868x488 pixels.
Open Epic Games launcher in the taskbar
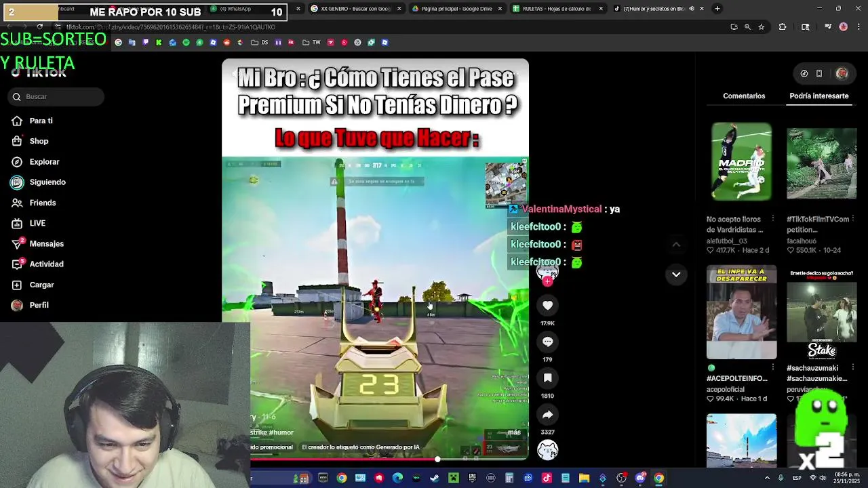pos(472,479)
